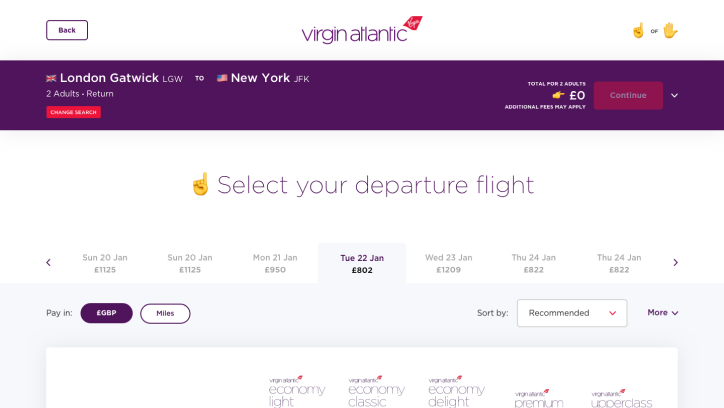Click the single pointing finger emoji icon
This screenshot has width=724, height=408.
(x=639, y=30)
